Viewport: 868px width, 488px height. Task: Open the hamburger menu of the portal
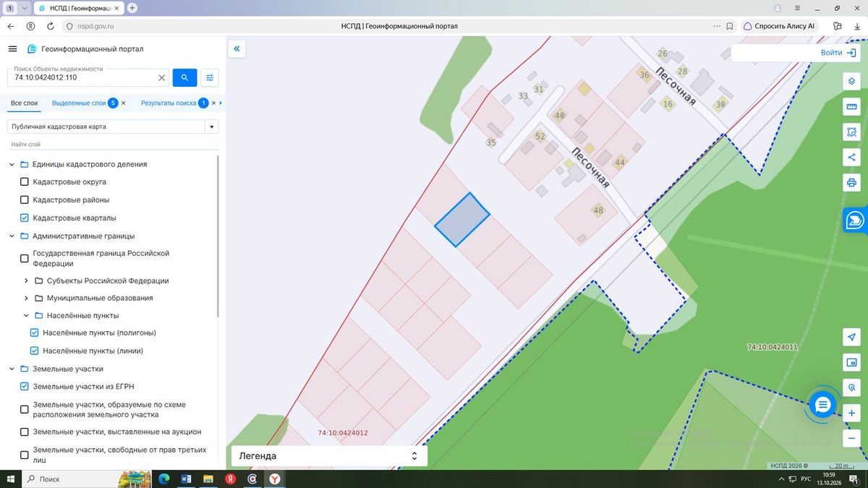[12, 49]
